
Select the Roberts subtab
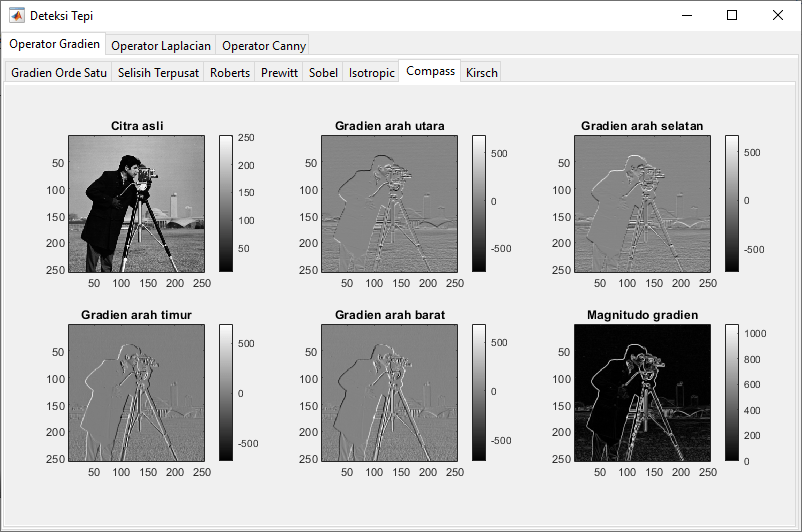click(230, 73)
